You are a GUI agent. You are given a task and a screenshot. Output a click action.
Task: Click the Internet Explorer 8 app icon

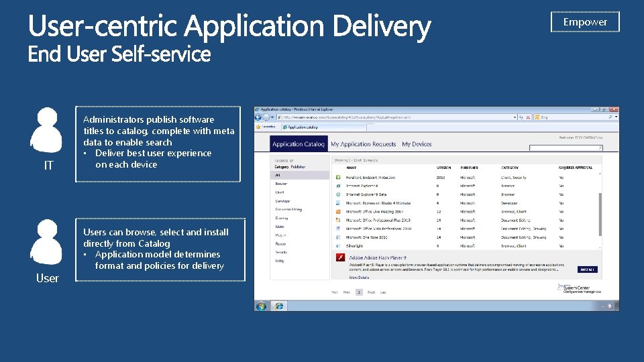(338, 186)
